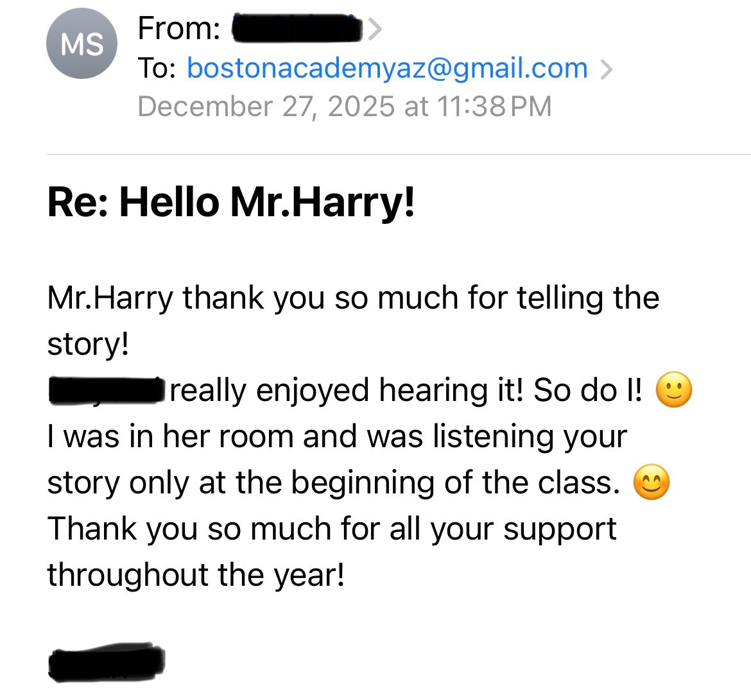Tap the blushing emoji after "class."

click(x=651, y=482)
